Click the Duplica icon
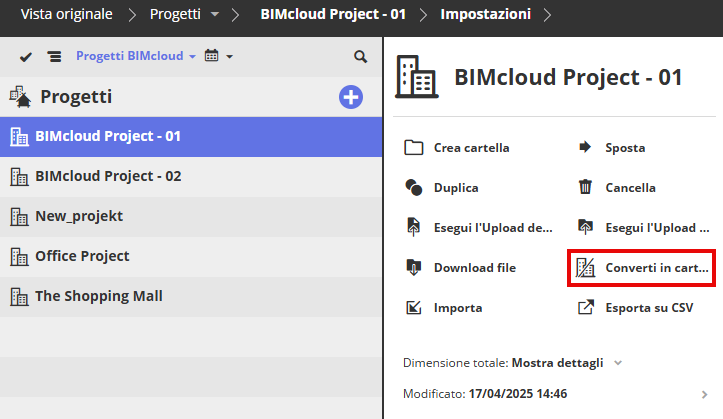Viewport: 723px width, 419px height. [414, 188]
